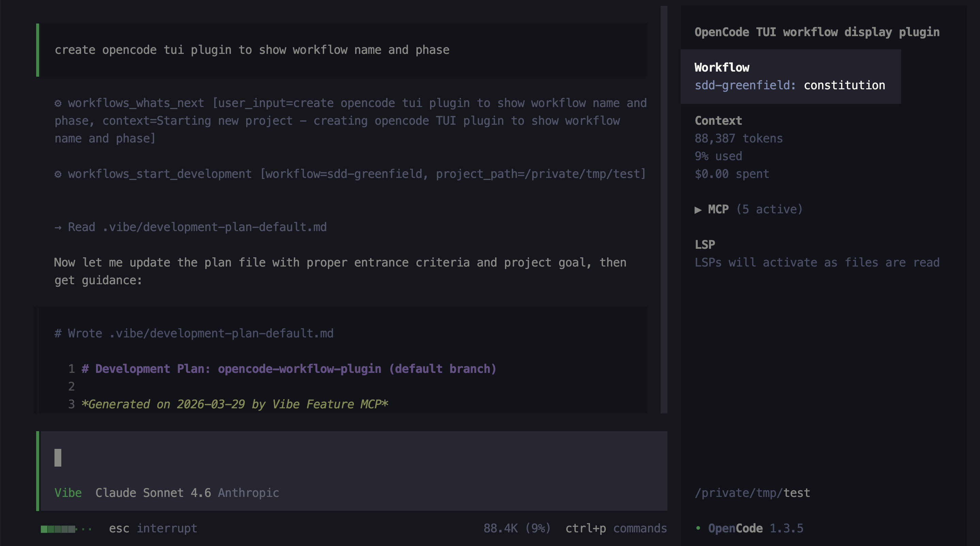The height and width of the screenshot is (546, 980).
Task: Open ctrl+p commands palette hint
Action: pyautogui.click(x=616, y=529)
